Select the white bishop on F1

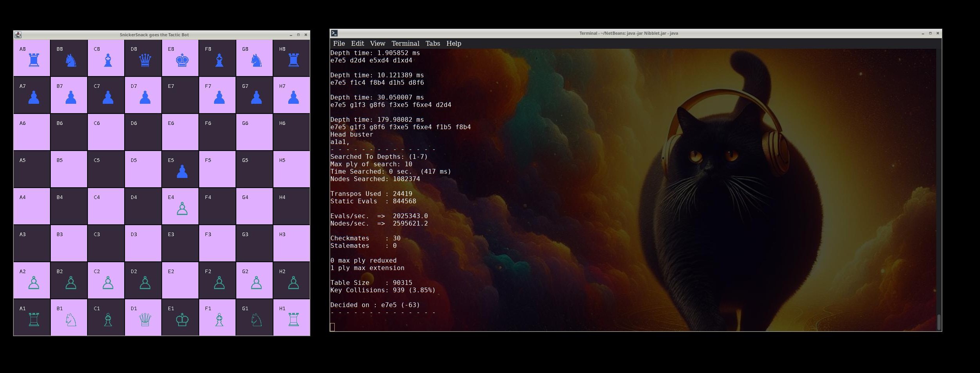click(219, 320)
